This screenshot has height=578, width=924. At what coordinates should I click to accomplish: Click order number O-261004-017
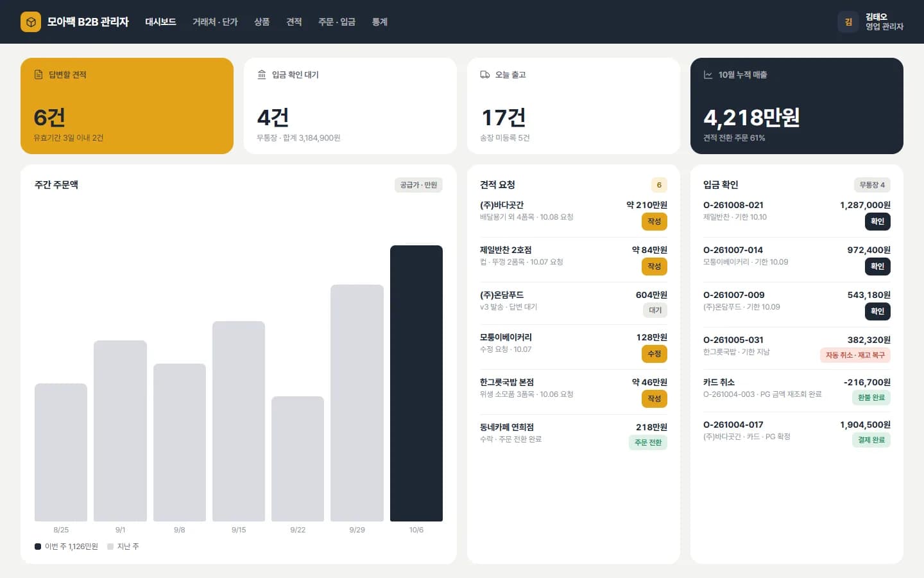pos(733,425)
